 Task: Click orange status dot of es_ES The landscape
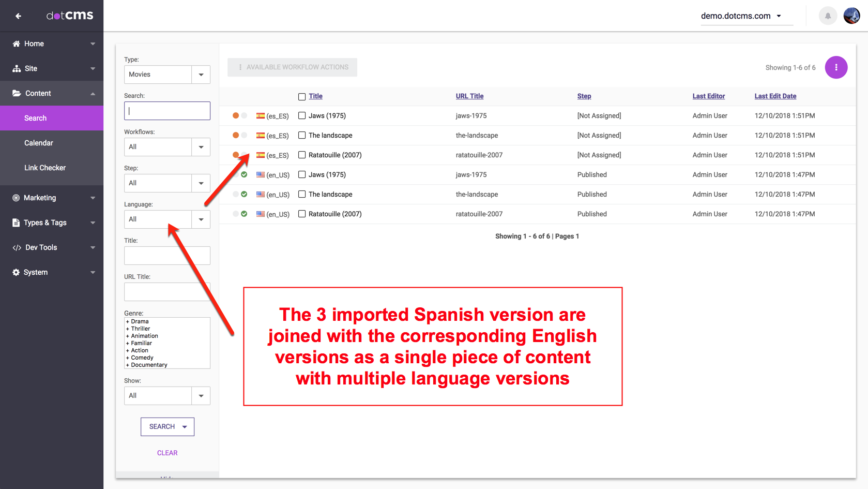(236, 135)
